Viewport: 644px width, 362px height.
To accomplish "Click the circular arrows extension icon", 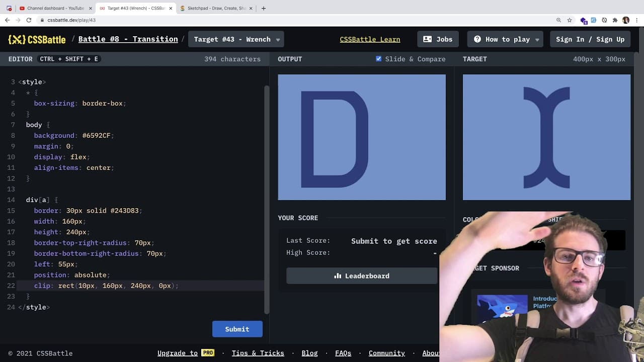I will click(x=604, y=20).
